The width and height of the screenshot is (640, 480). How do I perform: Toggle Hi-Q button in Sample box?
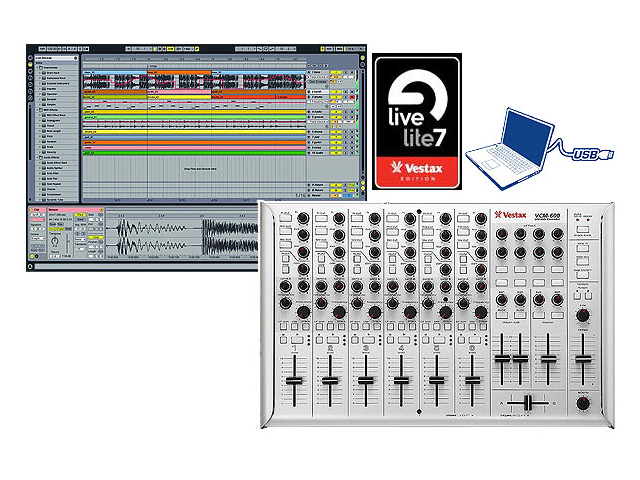click(53, 229)
